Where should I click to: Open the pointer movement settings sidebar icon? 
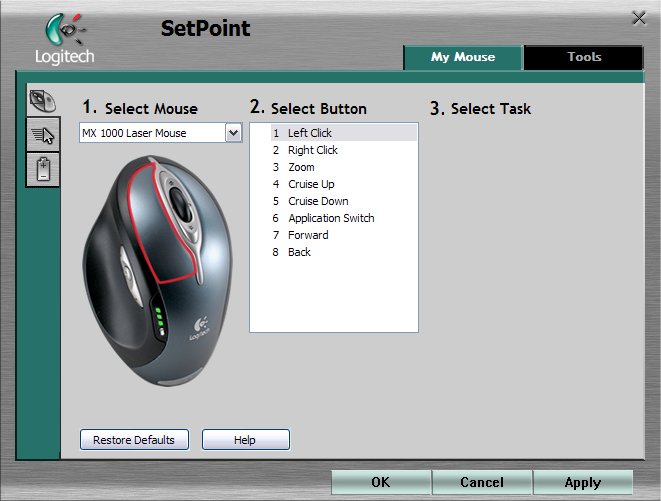point(43,135)
